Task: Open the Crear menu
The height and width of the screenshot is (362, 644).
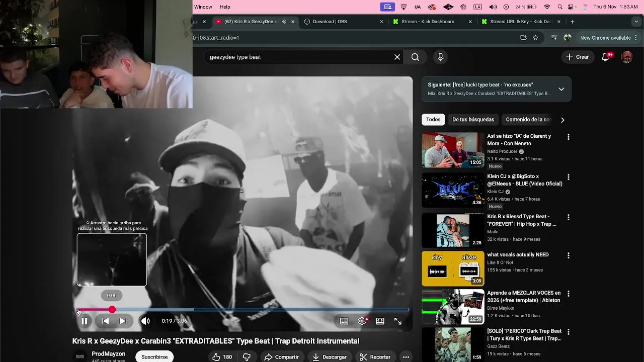Action: click(577, 57)
